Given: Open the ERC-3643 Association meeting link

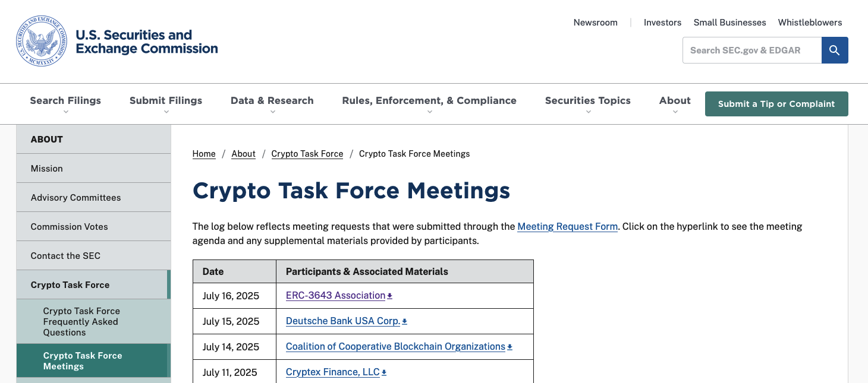Looking at the screenshot, I should point(335,295).
